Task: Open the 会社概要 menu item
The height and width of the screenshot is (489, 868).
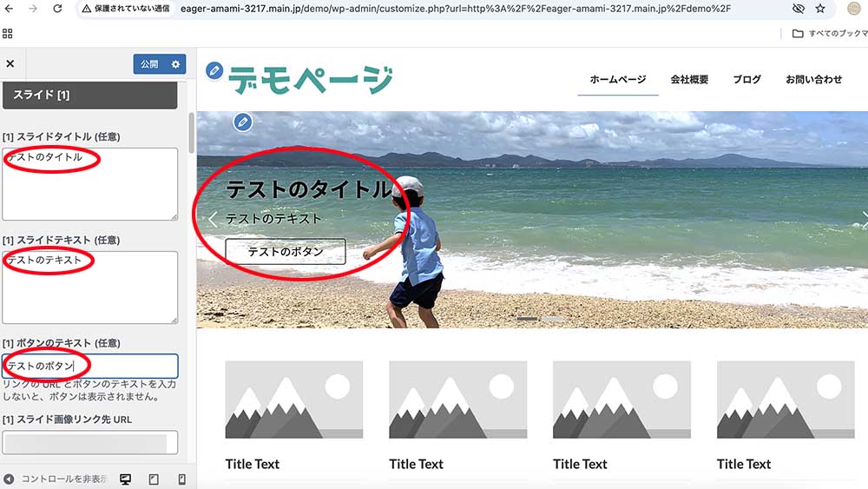Action: (689, 79)
